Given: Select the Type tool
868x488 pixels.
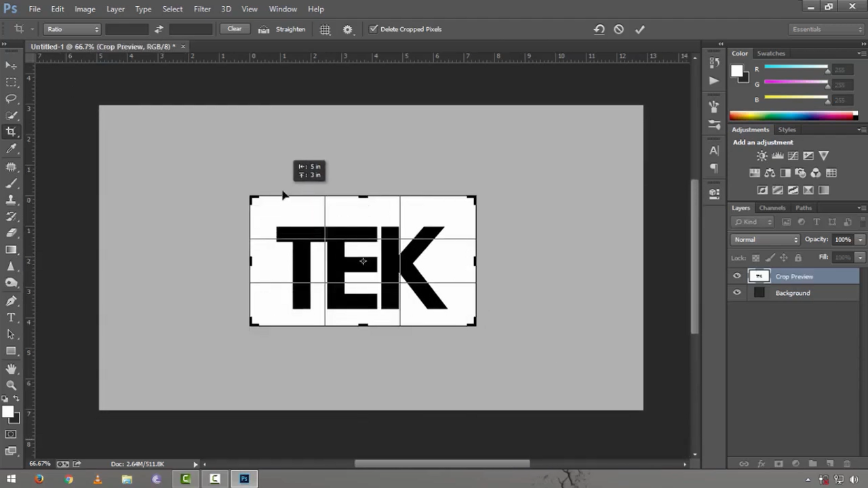Looking at the screenshot, I should [11, 317].
